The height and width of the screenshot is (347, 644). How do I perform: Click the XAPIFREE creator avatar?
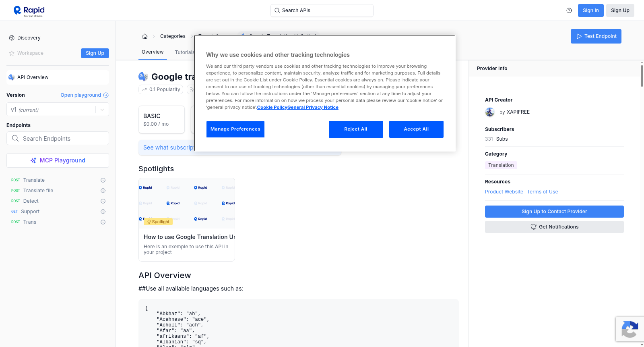pyautogui.click(x=490, y=112)
